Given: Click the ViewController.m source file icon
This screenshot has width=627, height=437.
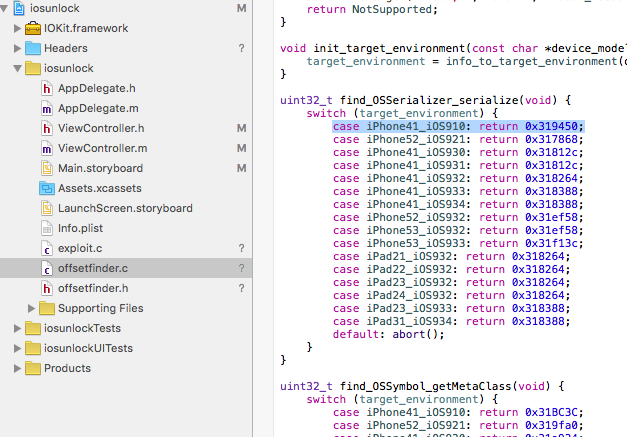Looking at the screenshot, I should 47,148.
